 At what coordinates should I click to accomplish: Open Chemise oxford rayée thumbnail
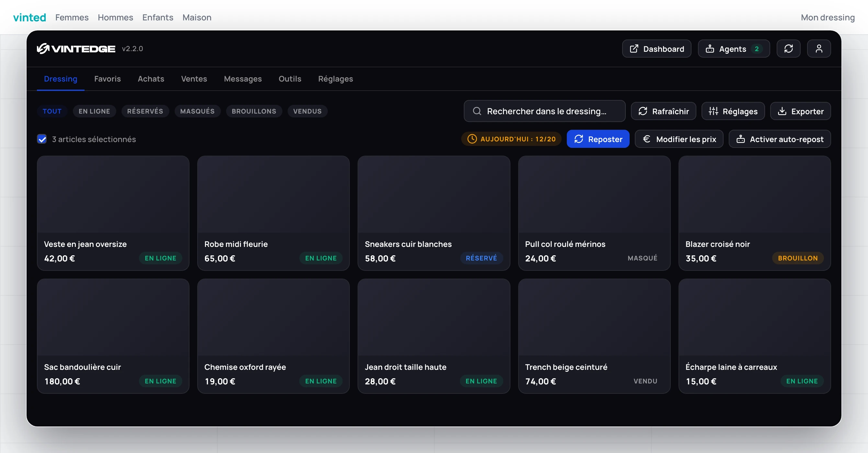[x=273, y=317]
